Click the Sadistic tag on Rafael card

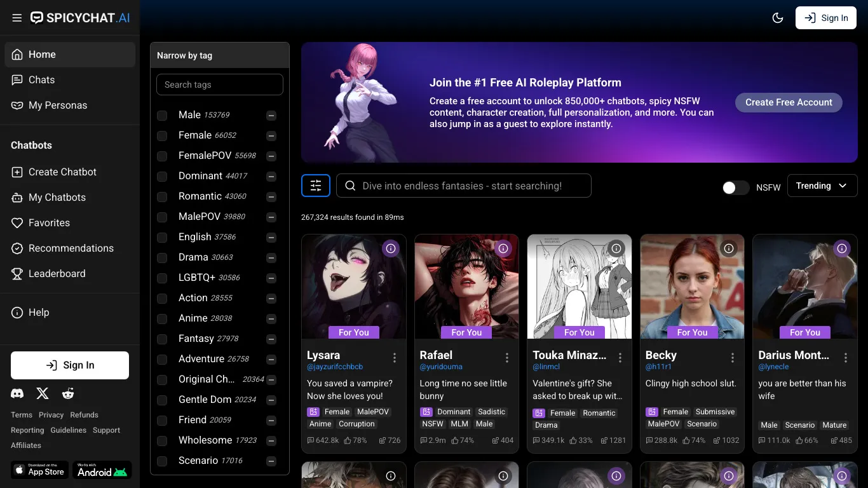coord(492,412)
